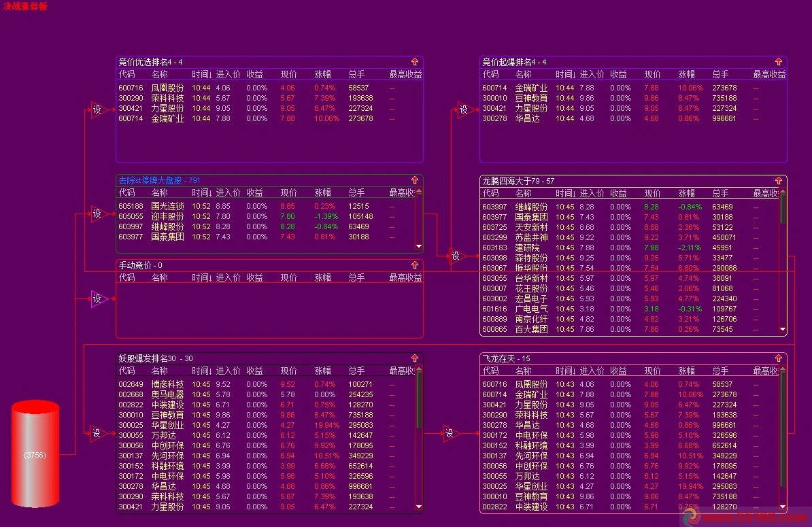The width and height of the screenshot is (812, 527).
Task: Click the 设 triangle feeding 竞价优选排名4 panel
Action: (99, 109)
